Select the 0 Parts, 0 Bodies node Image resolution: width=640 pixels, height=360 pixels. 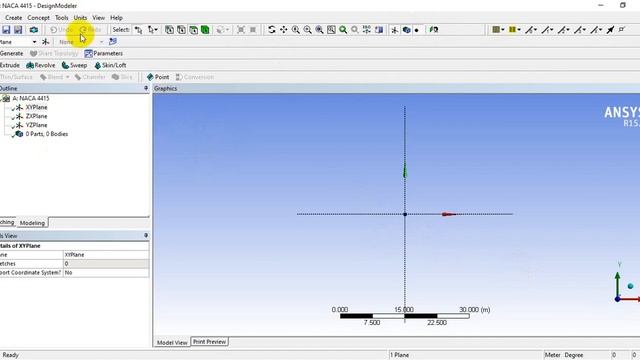(x=47, y=134)
